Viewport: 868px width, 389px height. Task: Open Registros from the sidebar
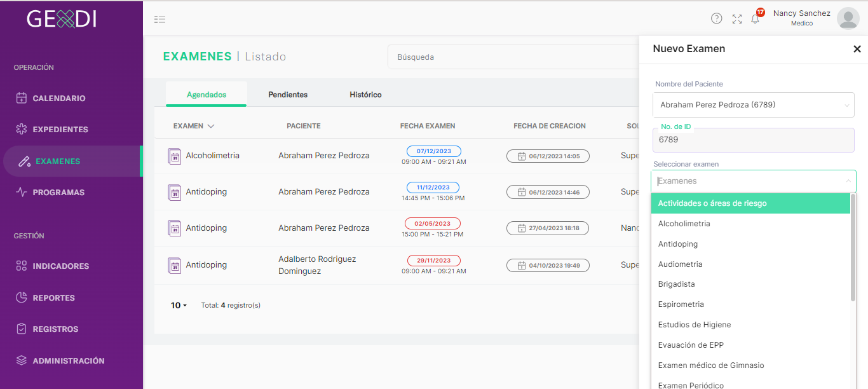56,329
